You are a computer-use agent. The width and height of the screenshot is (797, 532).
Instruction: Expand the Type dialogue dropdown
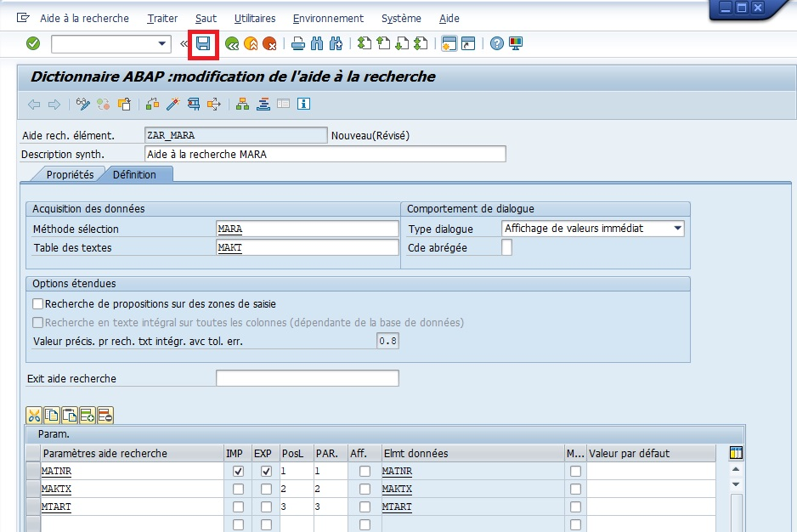[677, 229]
